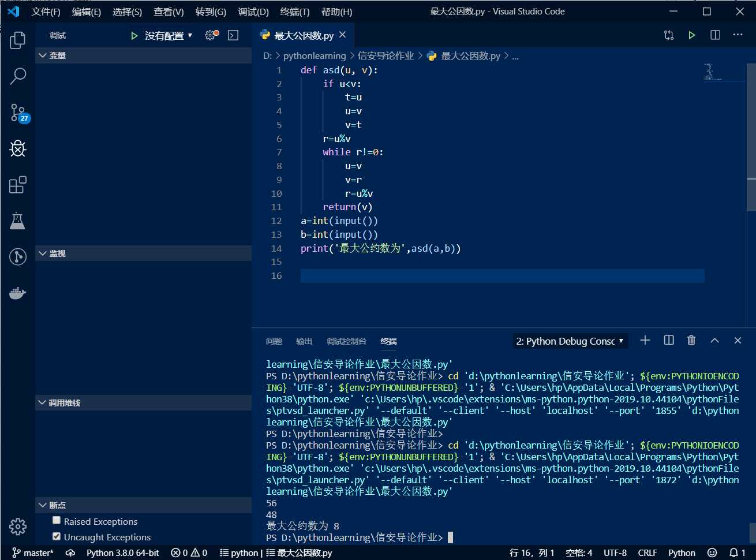Select the 最大公因数.py editor tab
The height and width of the screenshot is (560, 756).
pyautogui.click(x=304, y=35)
